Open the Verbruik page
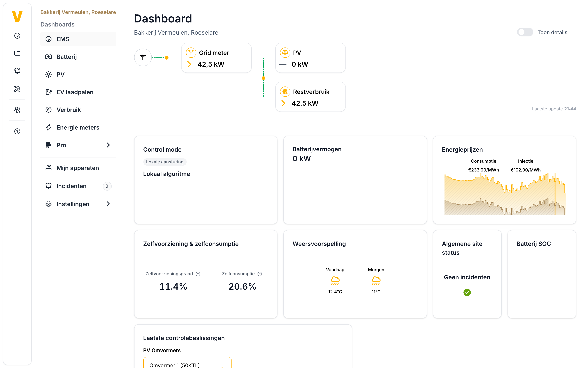The height and width of the screenshot is (368, 588). click(78, 110)
